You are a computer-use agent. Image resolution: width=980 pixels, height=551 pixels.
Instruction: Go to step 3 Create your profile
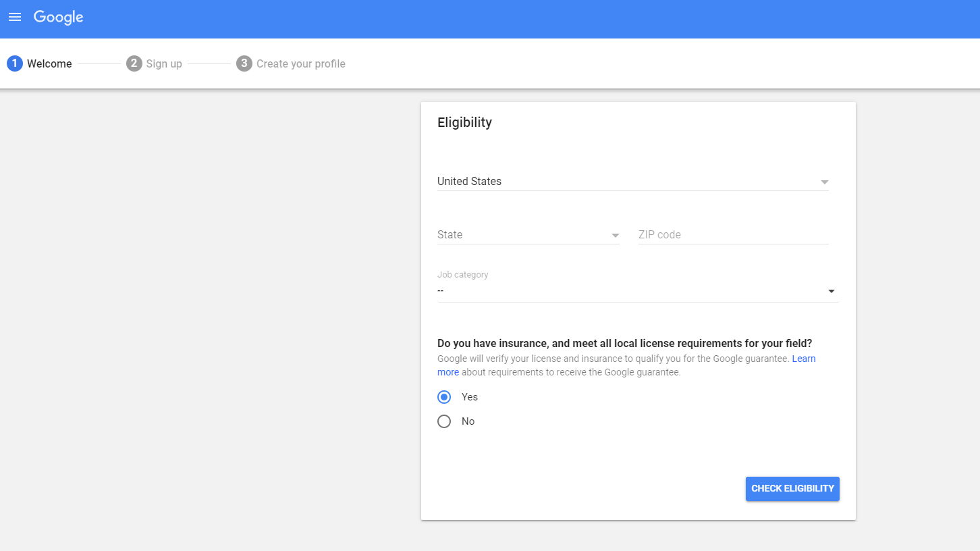[x=291, y=63]
